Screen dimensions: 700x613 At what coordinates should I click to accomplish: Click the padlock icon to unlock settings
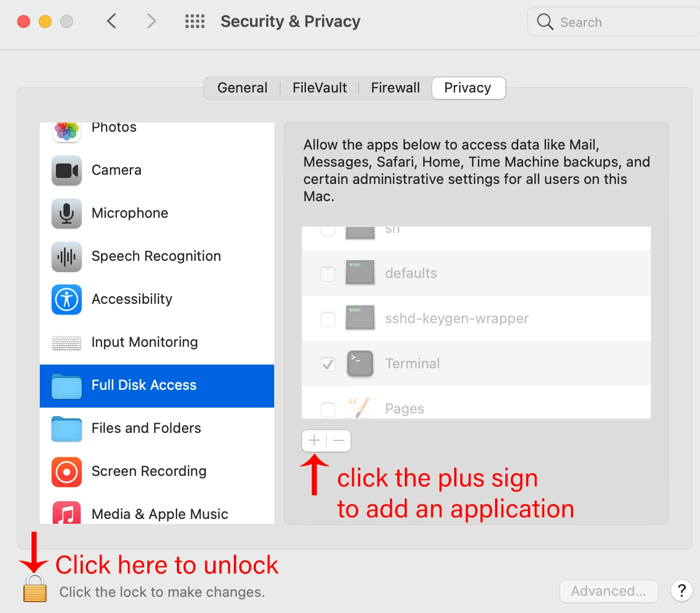pyautogui.click(x=35, y=587)
